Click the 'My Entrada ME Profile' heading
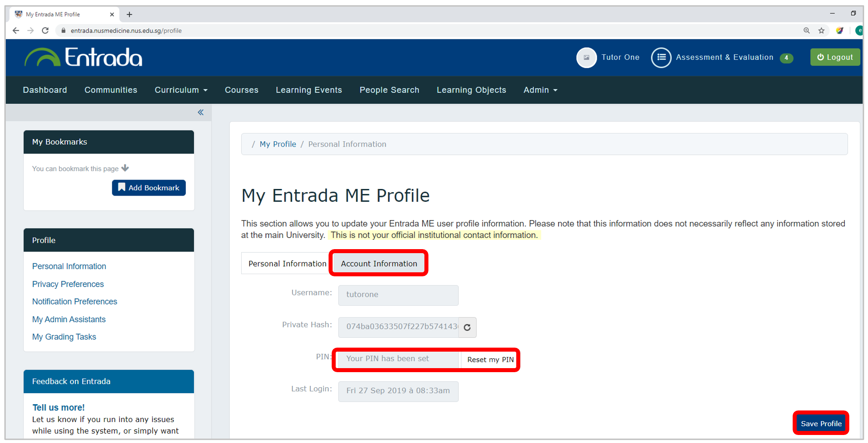 335,196
